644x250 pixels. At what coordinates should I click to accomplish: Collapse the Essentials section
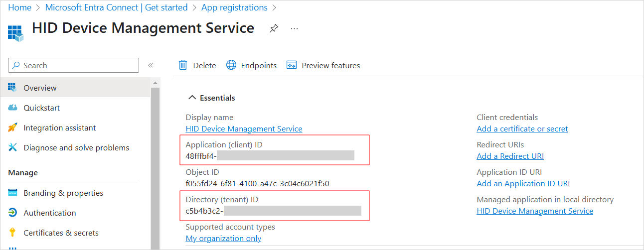pos(192,98)
